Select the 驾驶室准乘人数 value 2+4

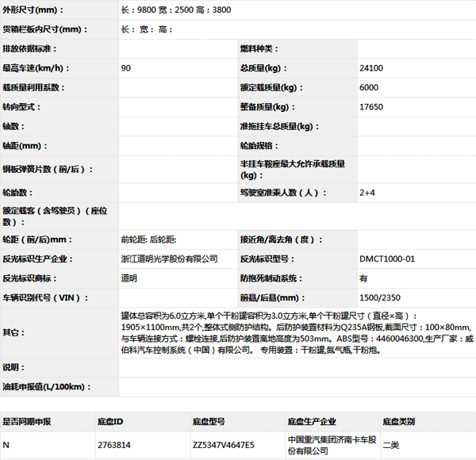pyautogui.click(x=367, y=192)
